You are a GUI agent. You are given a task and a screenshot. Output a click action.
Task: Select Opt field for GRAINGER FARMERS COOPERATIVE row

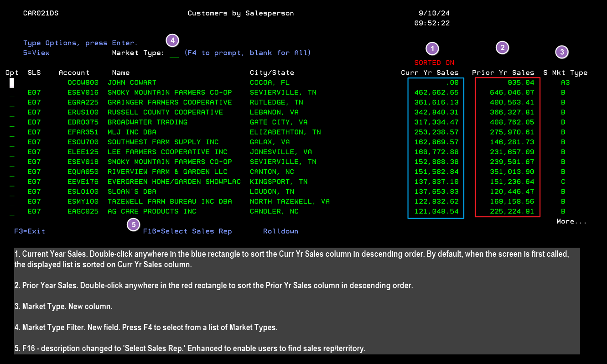point(12,103)
